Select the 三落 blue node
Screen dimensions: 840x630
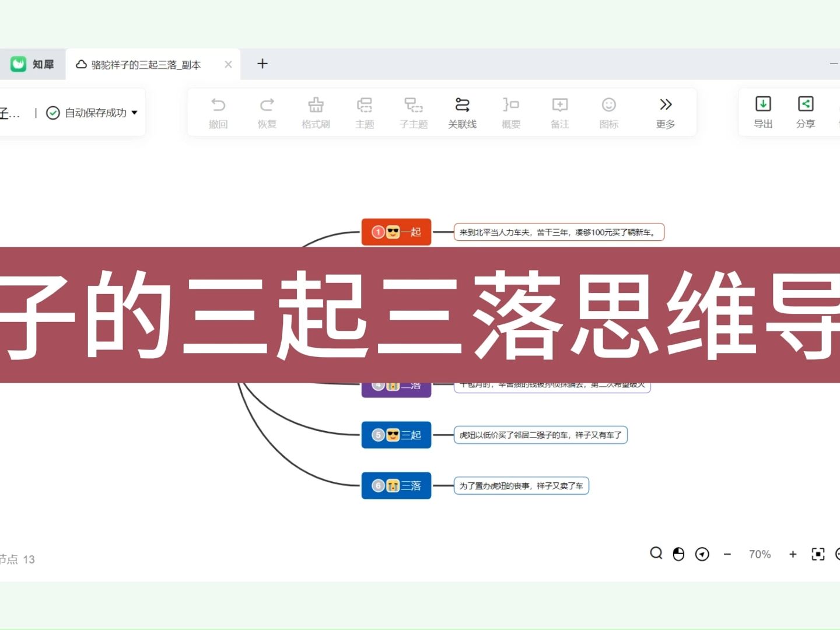click(x=396, y=485)
